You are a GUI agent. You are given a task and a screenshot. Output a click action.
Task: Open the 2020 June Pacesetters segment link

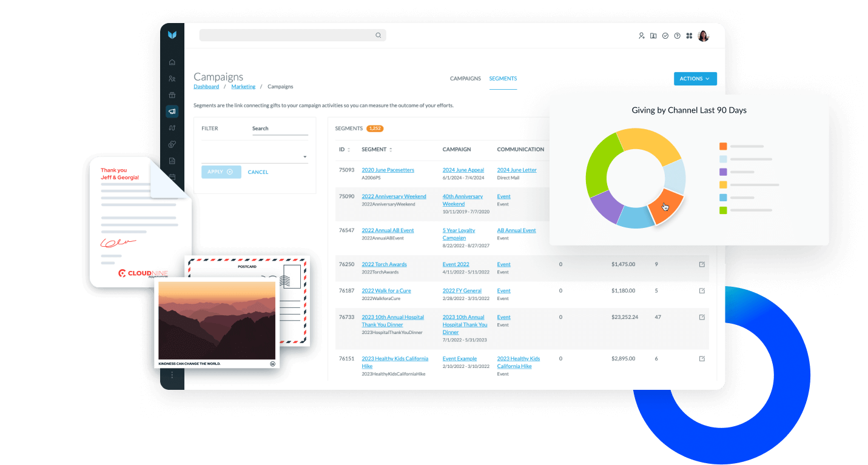pyautogui.click(x=388, y=170)
